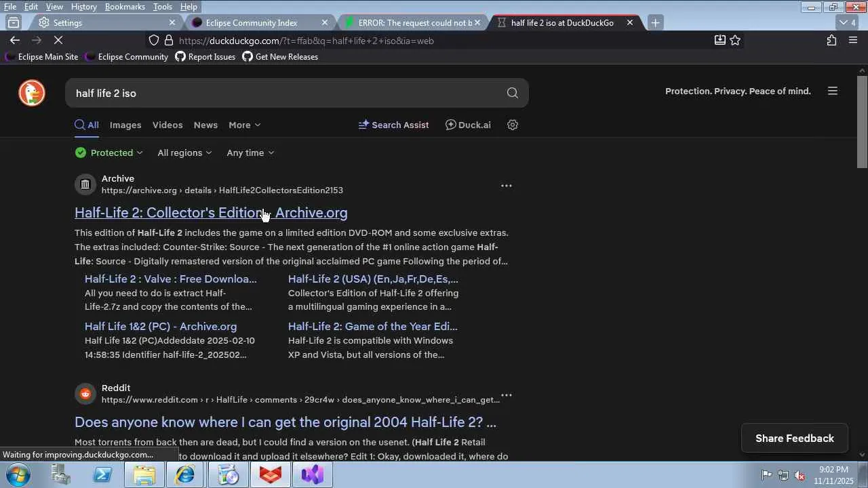Open the browser application menu
This screenshot has width=868, height=488.
(x=853, y=41)
